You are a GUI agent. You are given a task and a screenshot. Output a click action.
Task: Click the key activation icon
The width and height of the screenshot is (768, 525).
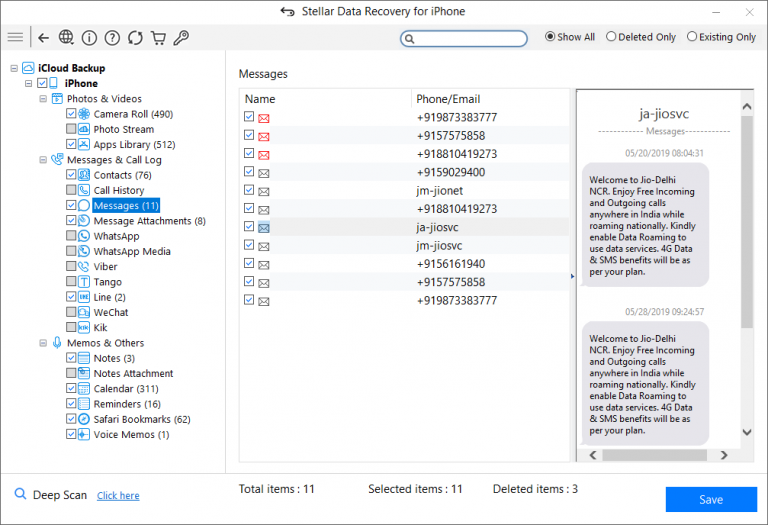coord(181,38)
